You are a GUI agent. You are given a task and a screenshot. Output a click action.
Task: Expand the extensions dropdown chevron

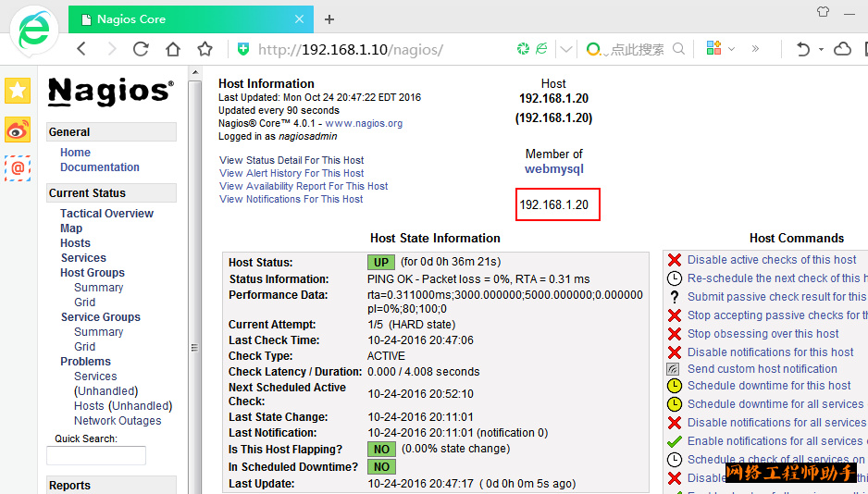[731, 49]
